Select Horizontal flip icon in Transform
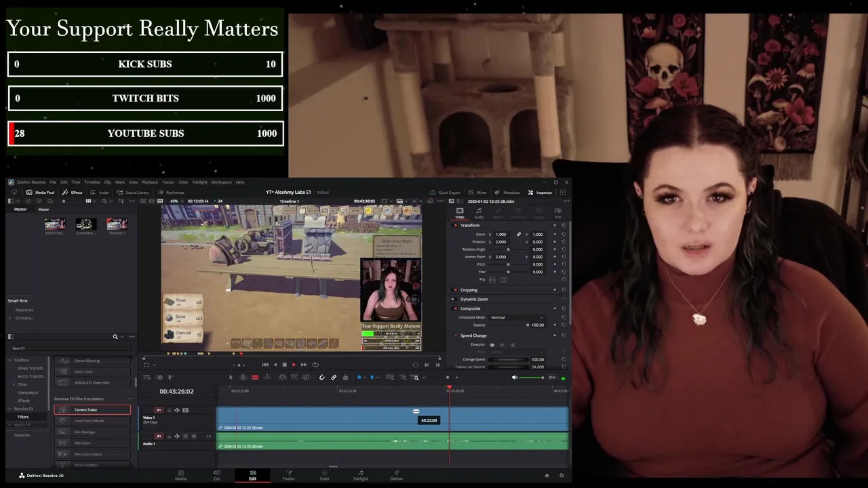This screenshot has width=868, height=488. tap(492, 279)
